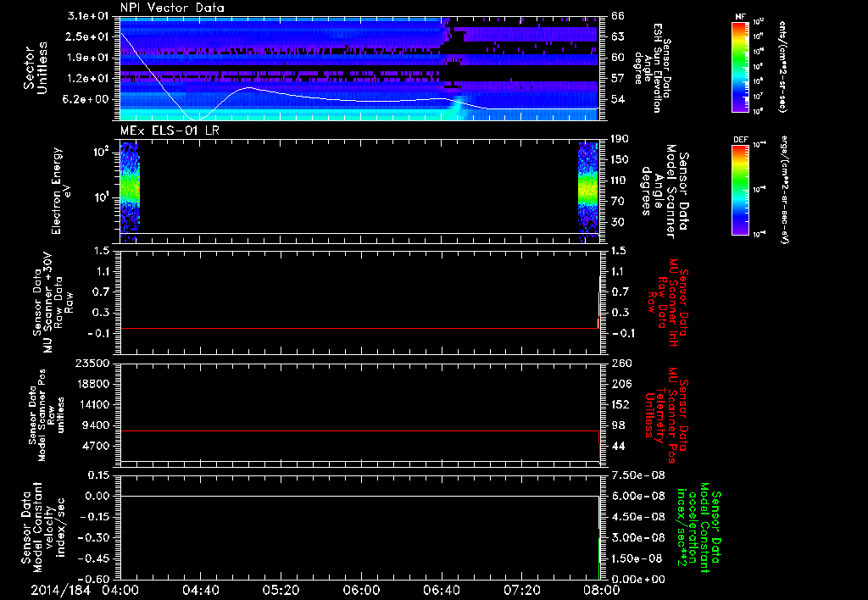Click the 06:40 time axis label
Screen dimensions: 868x600
coord(441,590)
